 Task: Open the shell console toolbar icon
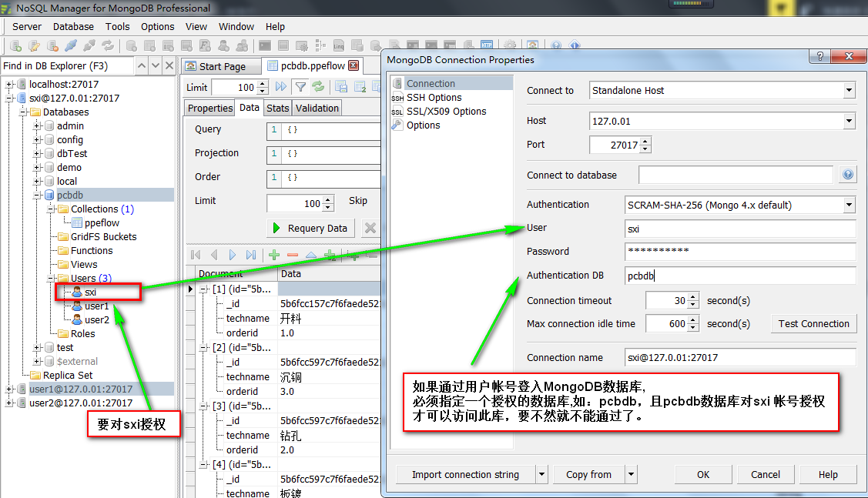click(265, 46)
